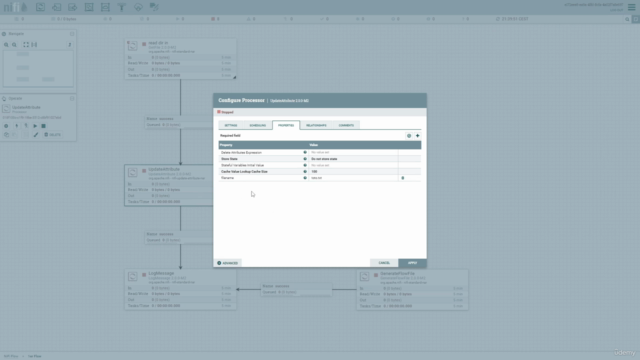
Task: Show info for Delete Attributes Expression
Action: coord(305,152)
